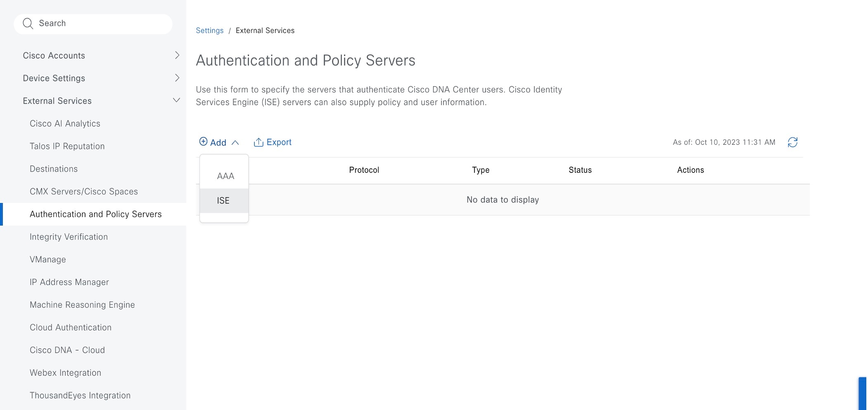This screenshot has height=410, width=868.
Task: Sort by Status column header
Action: 580,170
